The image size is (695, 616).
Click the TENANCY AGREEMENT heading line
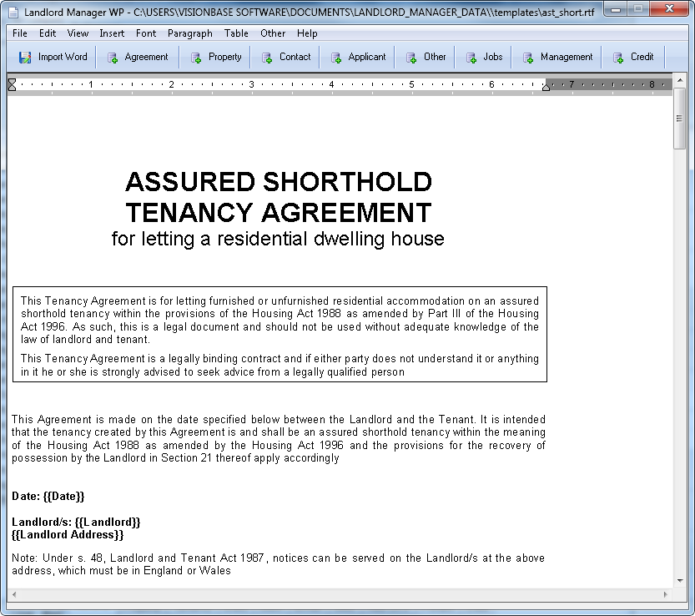[279, 213]
